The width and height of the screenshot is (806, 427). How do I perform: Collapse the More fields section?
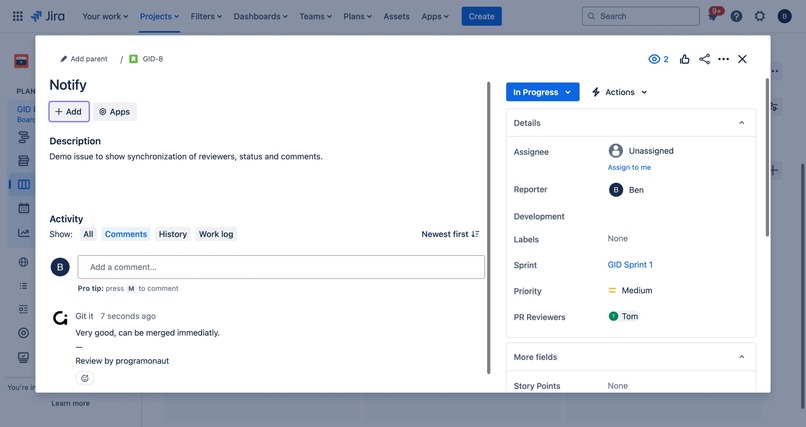(741, 357)
